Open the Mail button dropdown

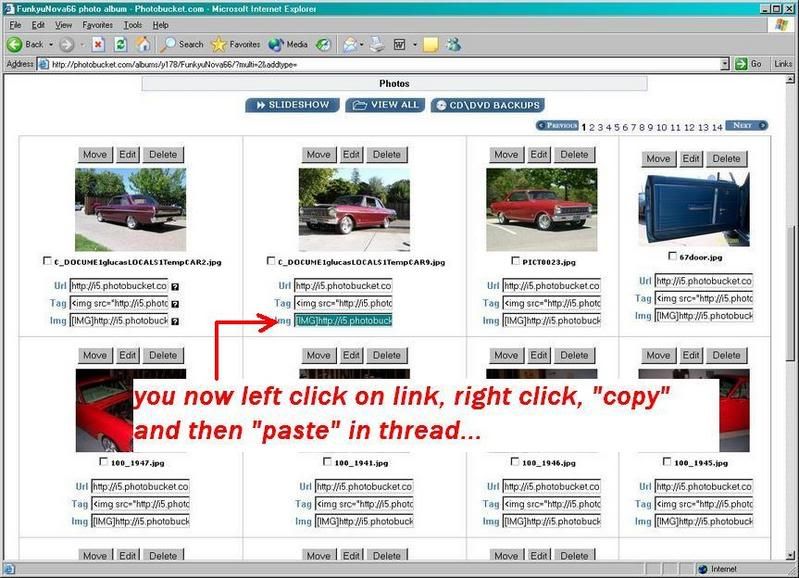(x=362, y=44)
